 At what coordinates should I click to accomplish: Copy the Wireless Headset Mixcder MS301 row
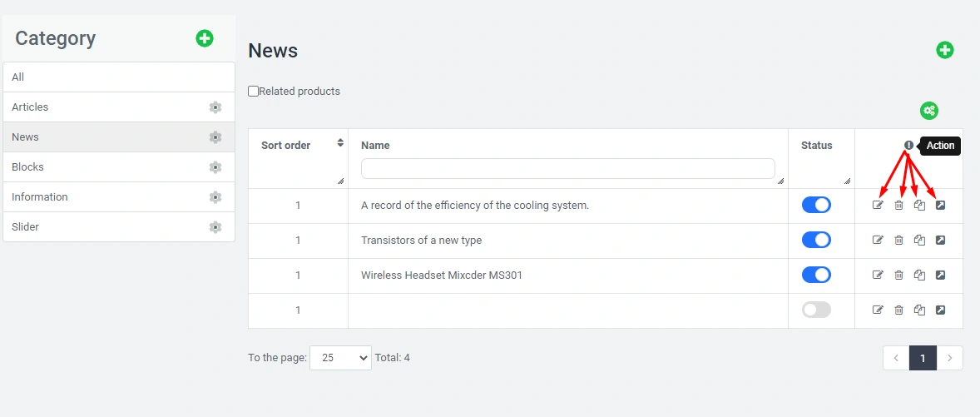[x=919, y=276]
